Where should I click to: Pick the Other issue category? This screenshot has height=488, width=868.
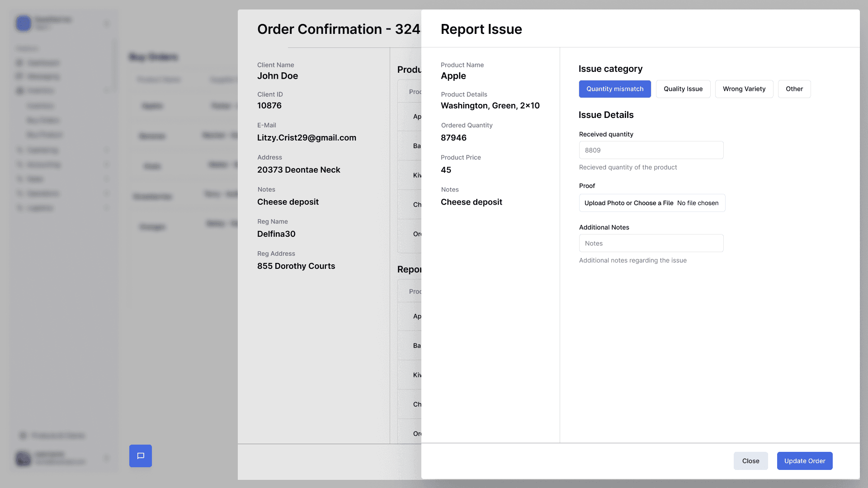(794, 89)
